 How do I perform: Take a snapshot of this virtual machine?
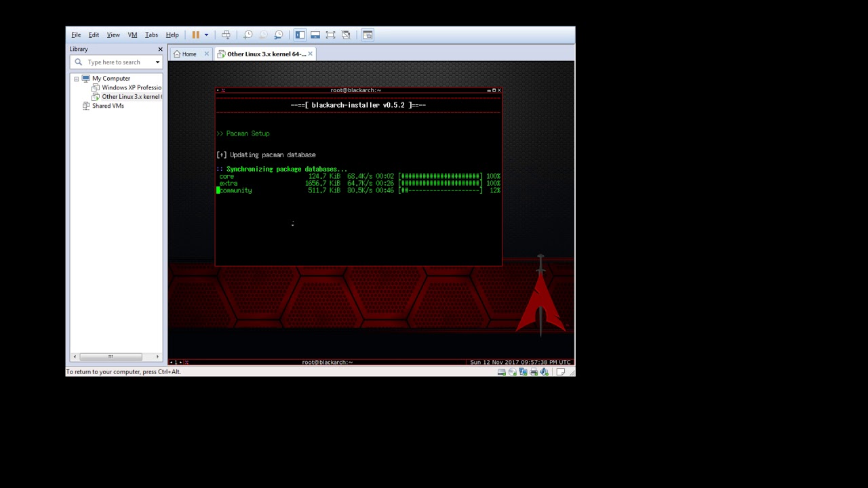pyautogui.click(x=248, y=35)
